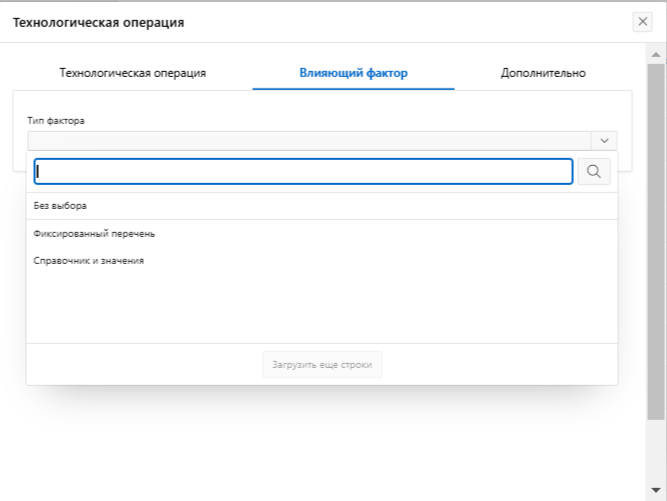Click the Тип фактора field label
Image resolution: width=667 pixels, height=501 pixels.
(56, 121)
